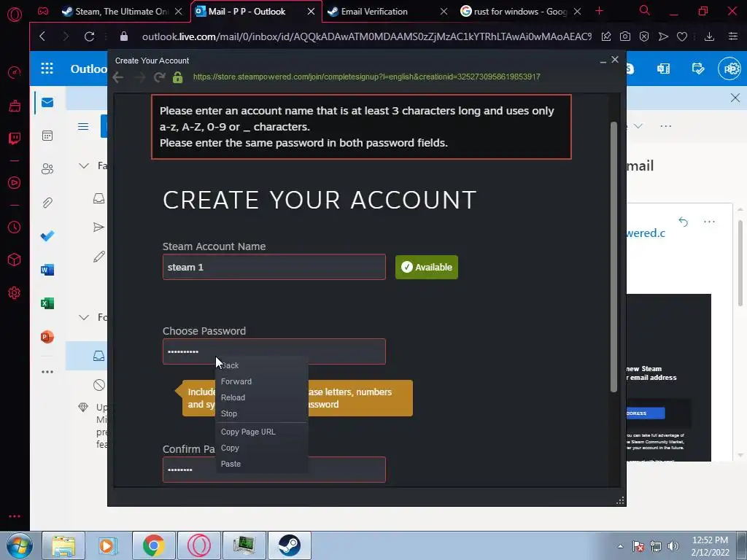The height and width of the screenshot is (560, 747).
Task: Choose Paste in context menu
Action: coord(262,464)
